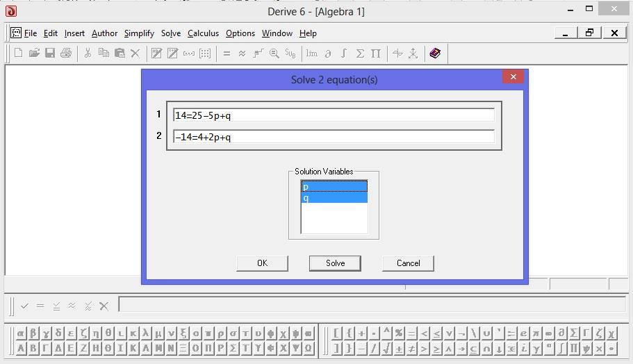Open the File menu

[x=31, y=33]
